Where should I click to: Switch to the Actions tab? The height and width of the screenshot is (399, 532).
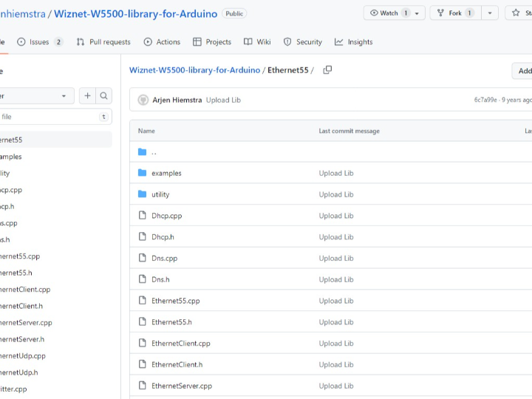pos(162,42)
